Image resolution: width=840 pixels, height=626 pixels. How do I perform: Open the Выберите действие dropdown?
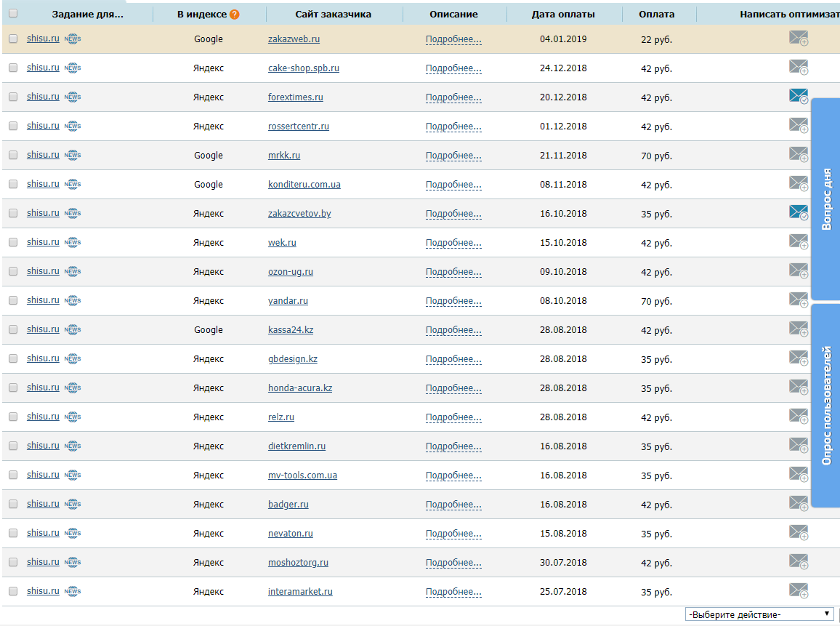pyautogui.click(x=759, y=614)
